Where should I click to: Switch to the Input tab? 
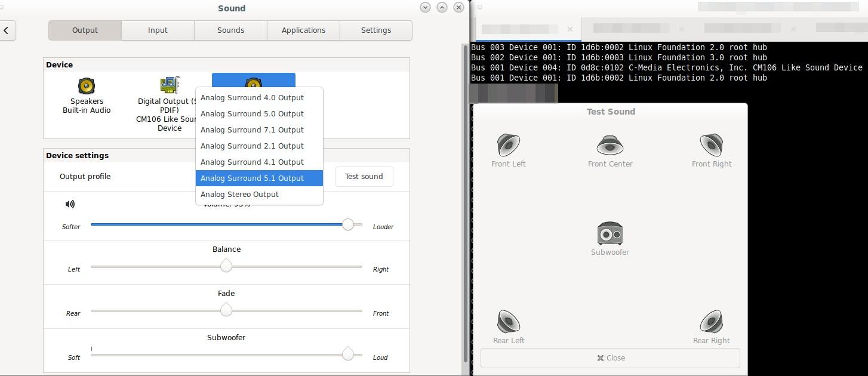point(157,30)
